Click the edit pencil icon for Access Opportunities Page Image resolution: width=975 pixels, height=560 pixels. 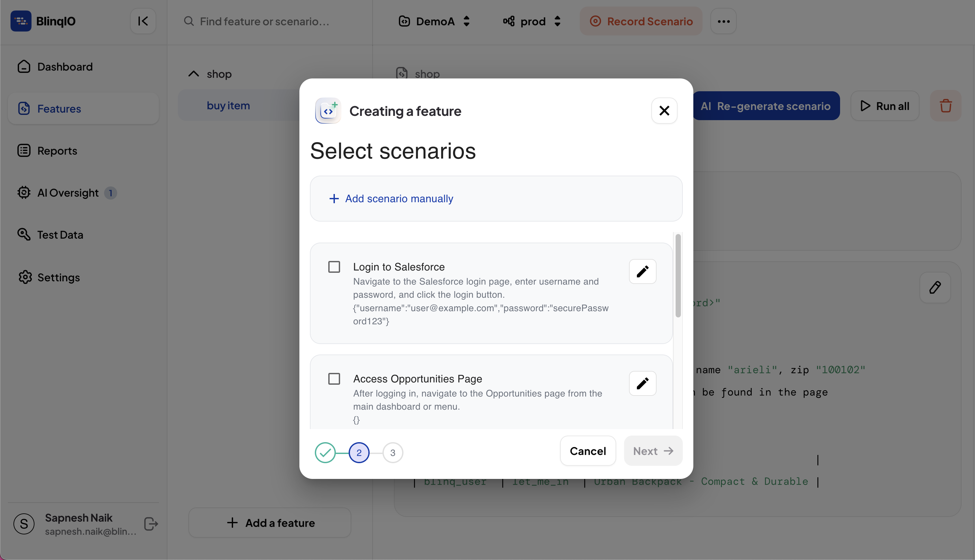pyautogui.click(x=642, y=383)
